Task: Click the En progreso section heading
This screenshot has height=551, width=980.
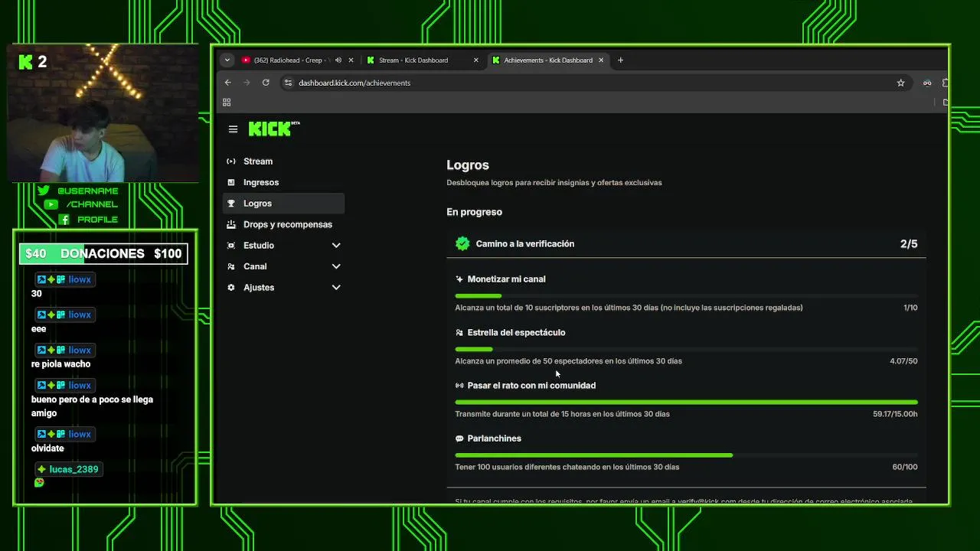Action: pos(475,212)
